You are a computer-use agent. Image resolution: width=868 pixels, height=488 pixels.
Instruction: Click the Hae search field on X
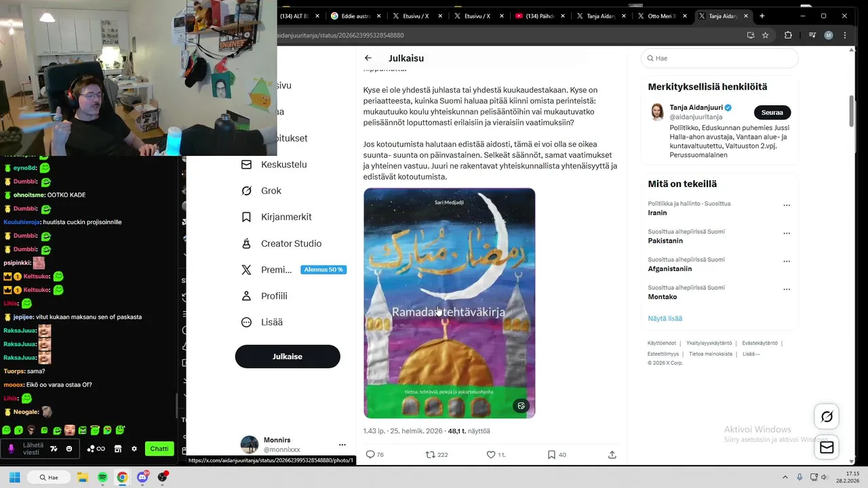719,58
